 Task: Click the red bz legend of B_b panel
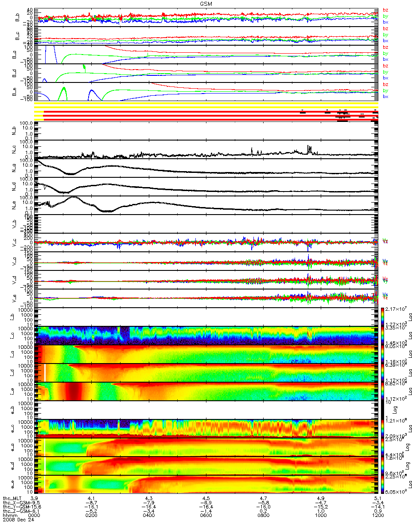[x=385, y=10]
